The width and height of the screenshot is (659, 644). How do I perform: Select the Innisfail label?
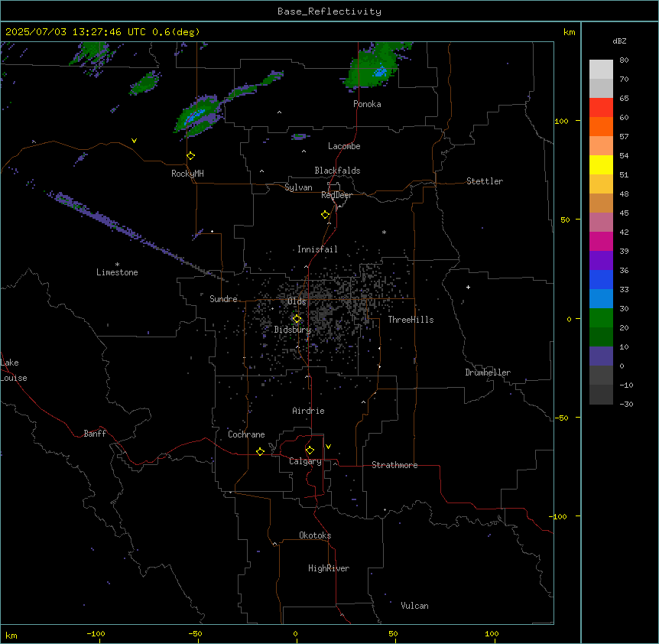pyautogui.click(x=317, y=249)
